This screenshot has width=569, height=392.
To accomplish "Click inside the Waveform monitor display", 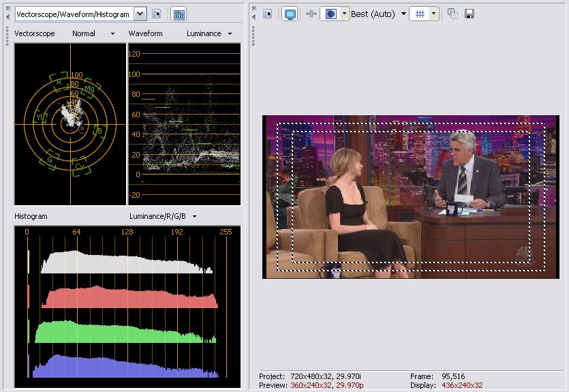I will tap(185, 124).
